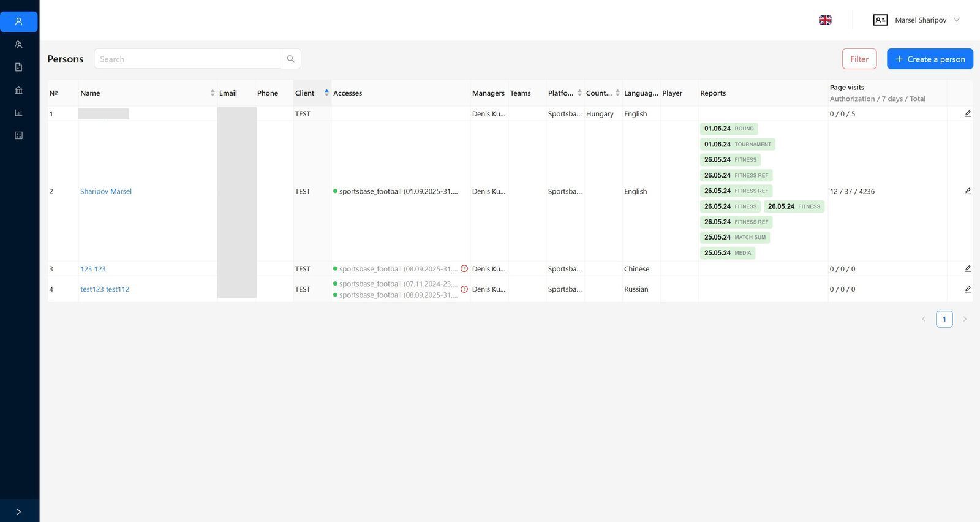The height and width of the screenshot is (522, 980).
Task: Open the 123 123 person link
Action: (x=93, y=269)
